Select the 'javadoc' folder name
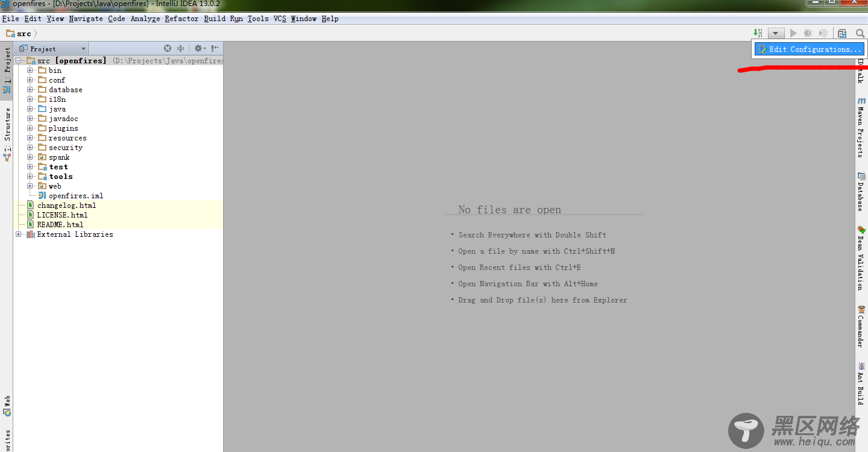This screenshot has height=452, width=868. [63, 119]
